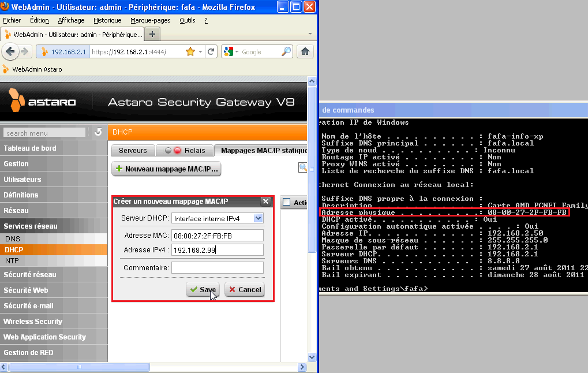Screen dimensions: 588x373
Task: Toggle the Relais status indicator
Action: pyautogui.click(x=173, y=151)
